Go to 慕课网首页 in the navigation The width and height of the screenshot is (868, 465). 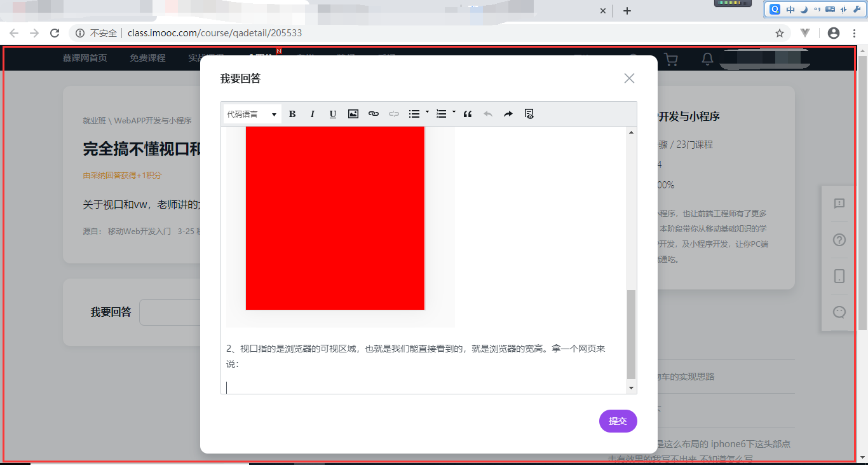pyautogui.click(x=85, y=58)
